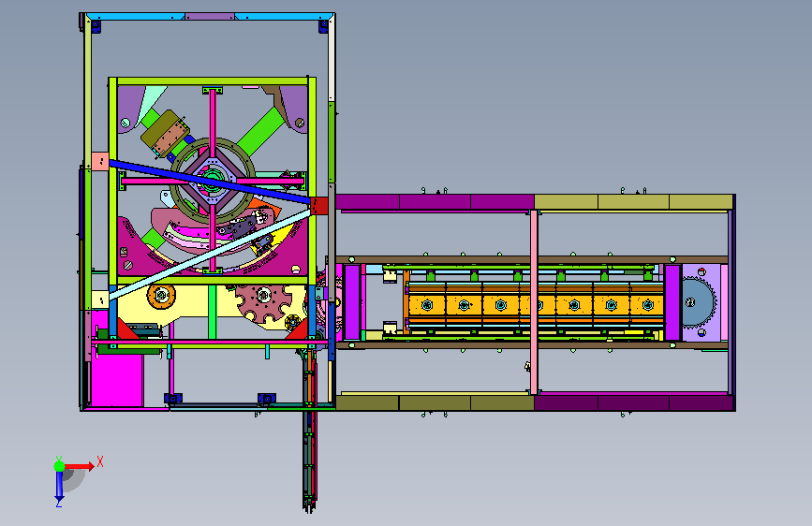
Task: Click the green Y axis sphere on the triad
Action: (x=60, y=466)
